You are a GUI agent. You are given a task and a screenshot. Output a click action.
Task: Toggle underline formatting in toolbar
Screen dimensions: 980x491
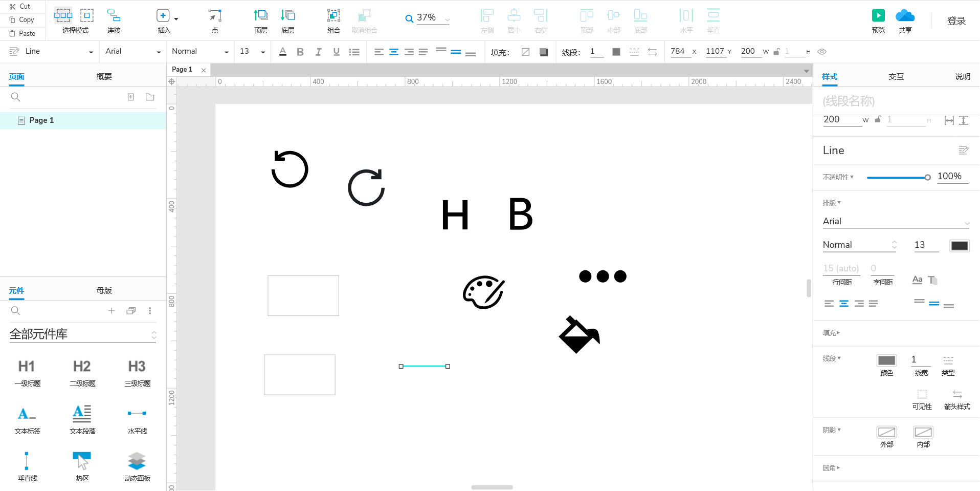pyautogui.click(x=336, y=52)
